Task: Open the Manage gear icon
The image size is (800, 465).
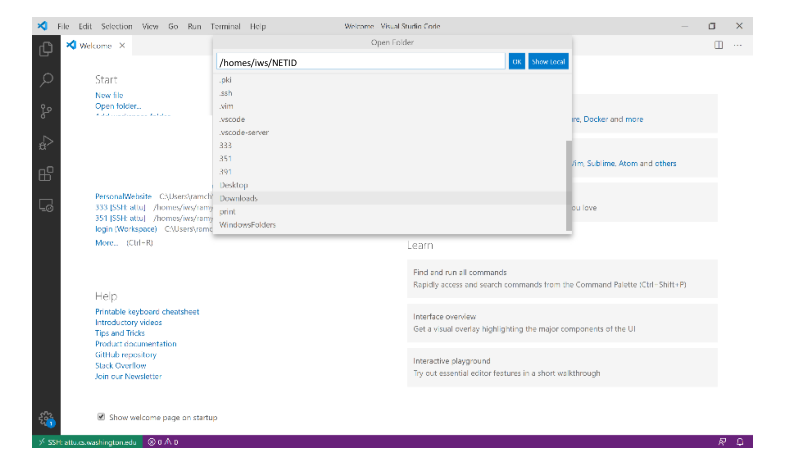Action: pyautogui.click(x=46, y=419)
